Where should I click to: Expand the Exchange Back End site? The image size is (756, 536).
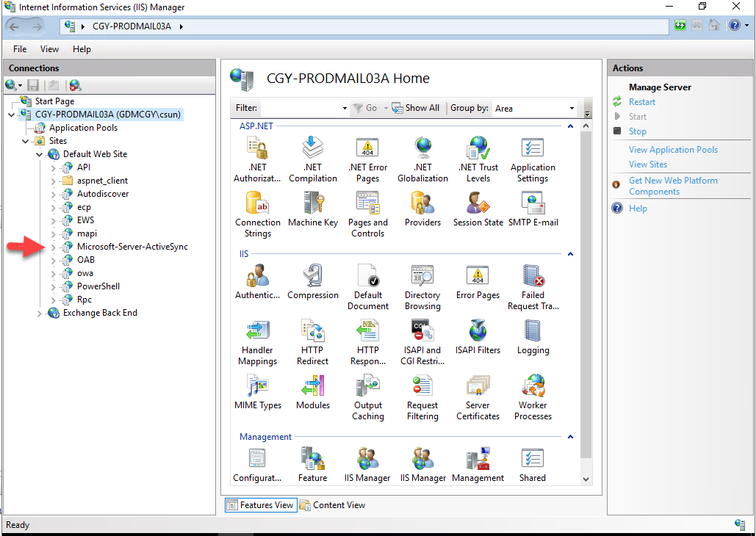pyautogui.click(x=39, y=314)
